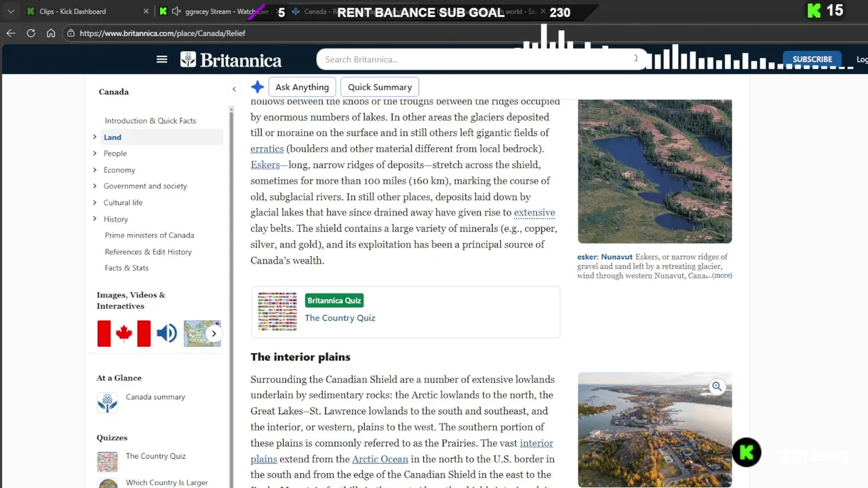Viewport: 868px width, 488px height.
Task: Go back using the browser back arrow
Action: tap(11, 33)
